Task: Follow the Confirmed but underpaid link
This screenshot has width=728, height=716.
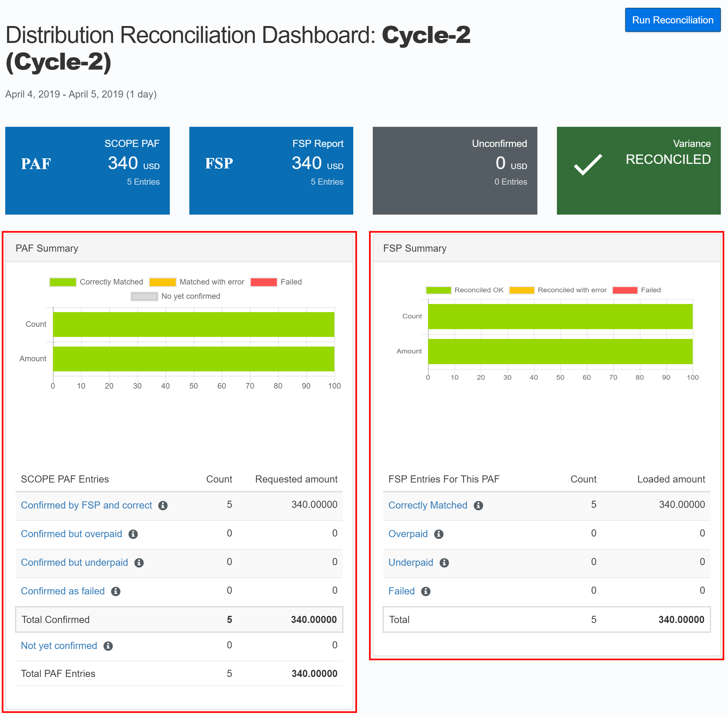Action: click(x=74, y=563)
